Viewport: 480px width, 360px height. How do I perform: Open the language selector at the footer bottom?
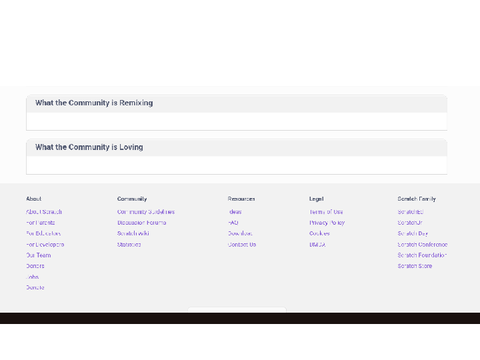237,310
